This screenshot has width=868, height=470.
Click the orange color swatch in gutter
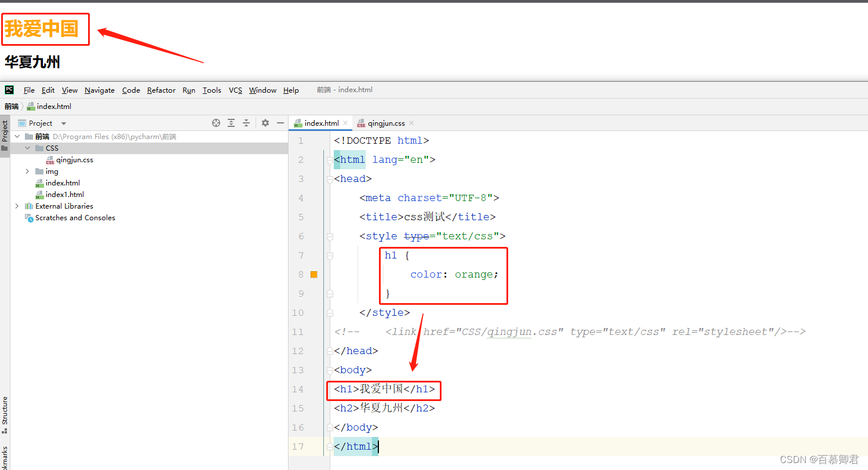pyautogui.click(x=314, y=275)
